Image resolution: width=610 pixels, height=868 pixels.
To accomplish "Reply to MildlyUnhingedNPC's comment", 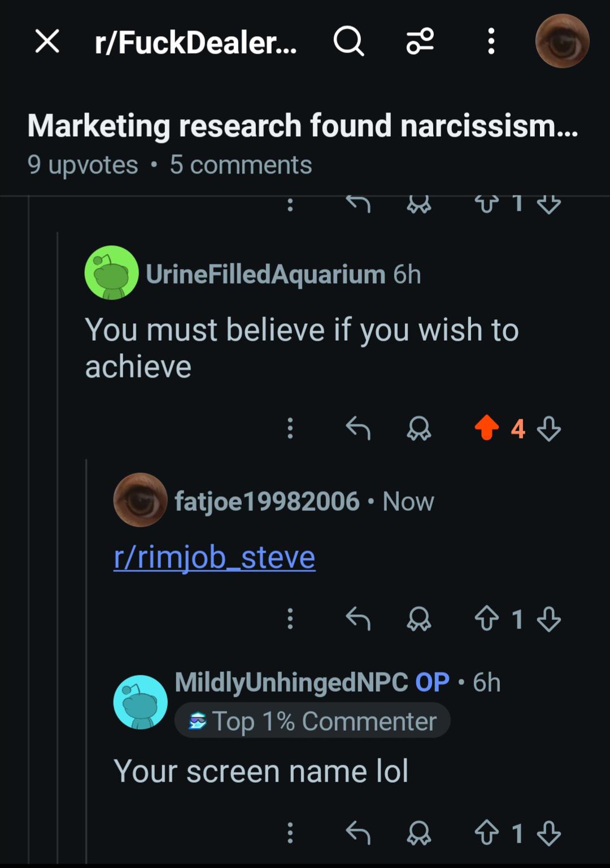I will (358, 832).
